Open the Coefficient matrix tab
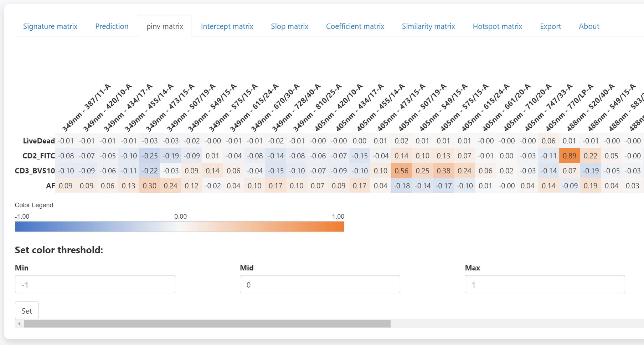644x345 pixels. (355, 26)
